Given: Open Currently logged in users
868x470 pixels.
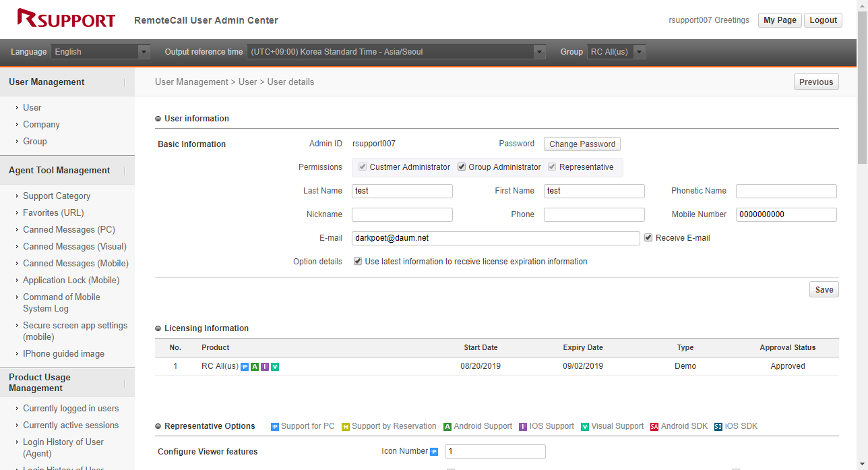Looking at the screenshot, I should [x=71, y=409].
